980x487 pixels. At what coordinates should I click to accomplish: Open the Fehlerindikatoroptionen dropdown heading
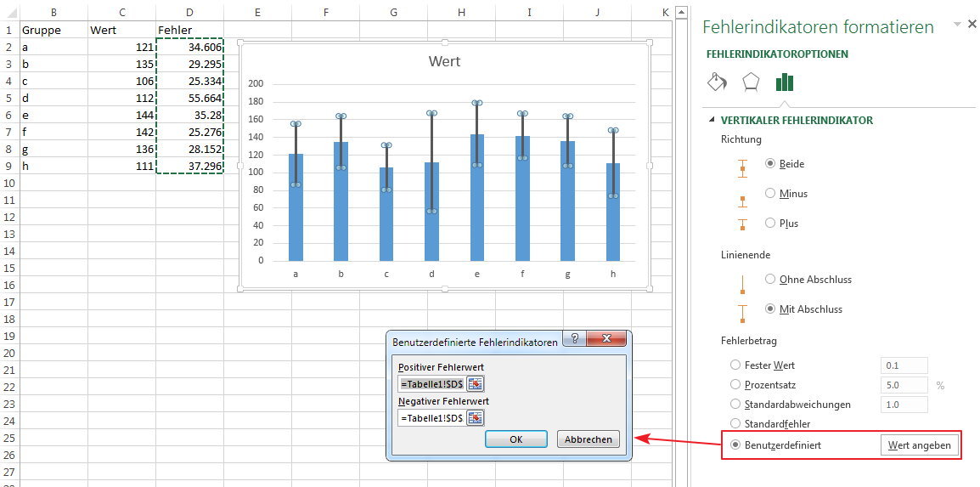[x=778, y=54]
